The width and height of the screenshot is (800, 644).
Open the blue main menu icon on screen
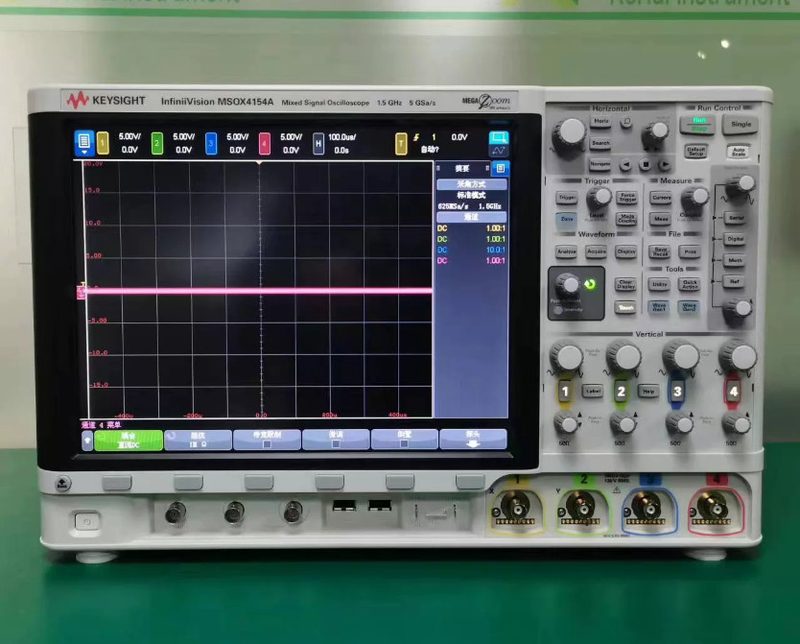[84, 142]
